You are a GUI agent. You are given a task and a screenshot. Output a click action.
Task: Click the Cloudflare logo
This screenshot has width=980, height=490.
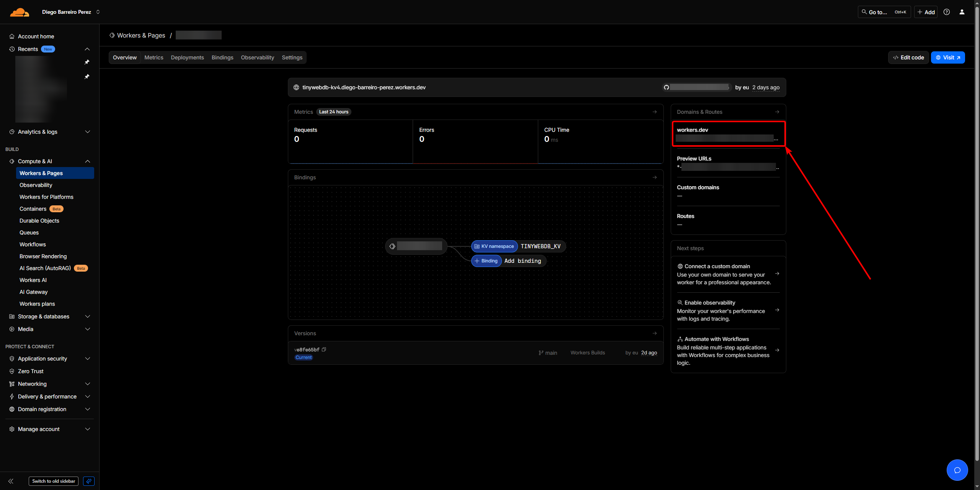tap(19, 12)
